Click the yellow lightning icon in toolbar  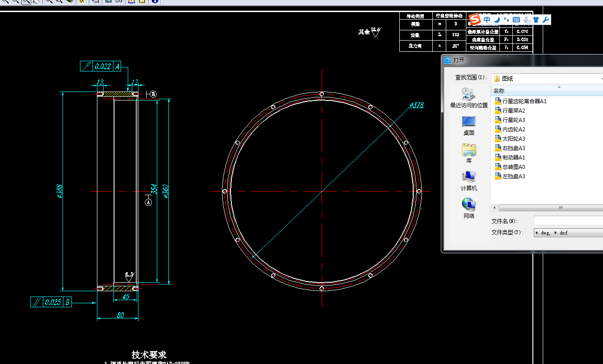83,1
